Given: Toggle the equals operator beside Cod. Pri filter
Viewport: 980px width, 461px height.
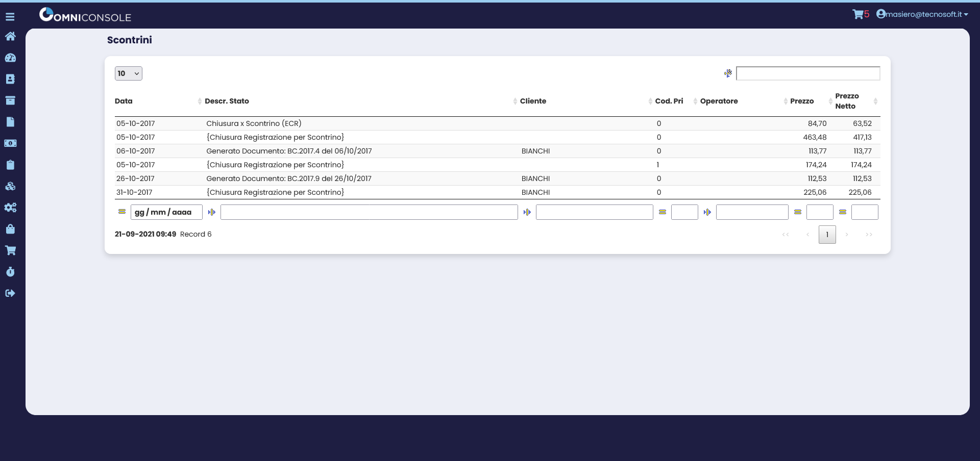Looking at the screenshot, I should click(x=663, y=212).
